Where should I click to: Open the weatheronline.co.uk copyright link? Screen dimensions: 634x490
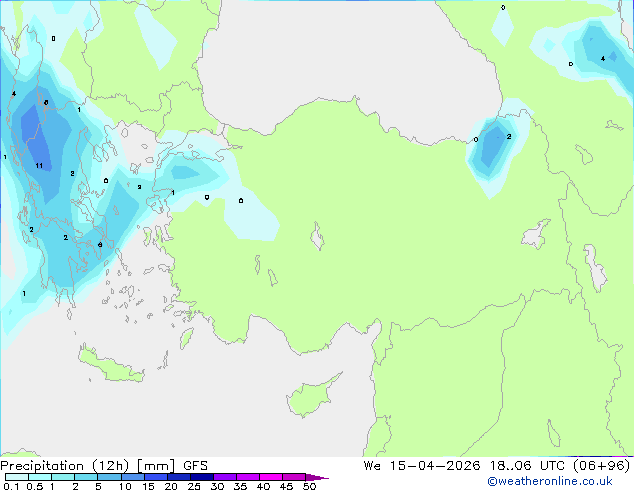(550, 481)
